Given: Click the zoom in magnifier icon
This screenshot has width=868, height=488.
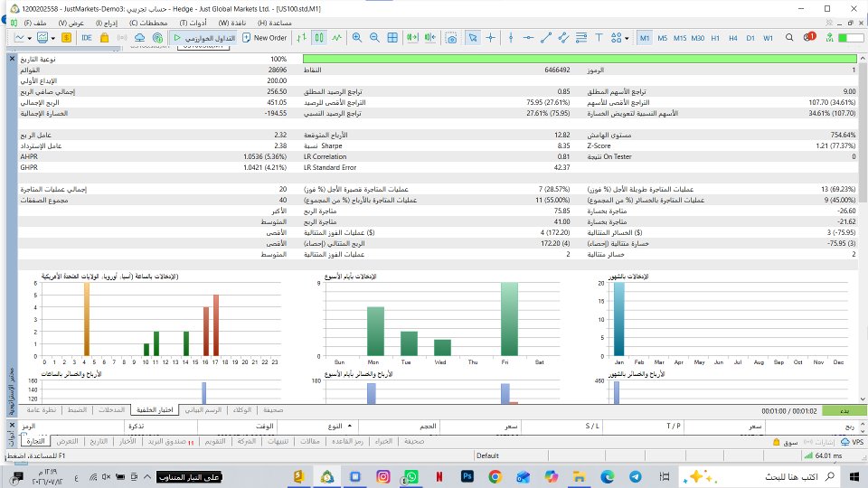Looking at the screenshot, I should (357, 38).
